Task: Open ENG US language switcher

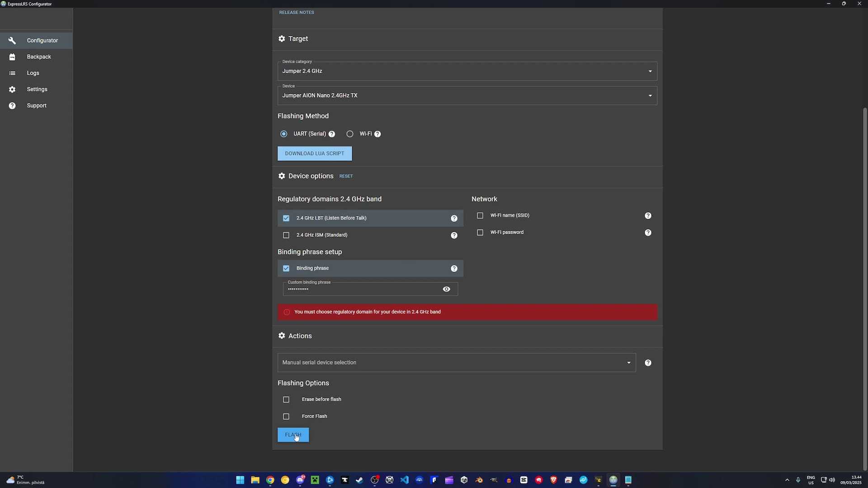Action: (x=811, y=480)
